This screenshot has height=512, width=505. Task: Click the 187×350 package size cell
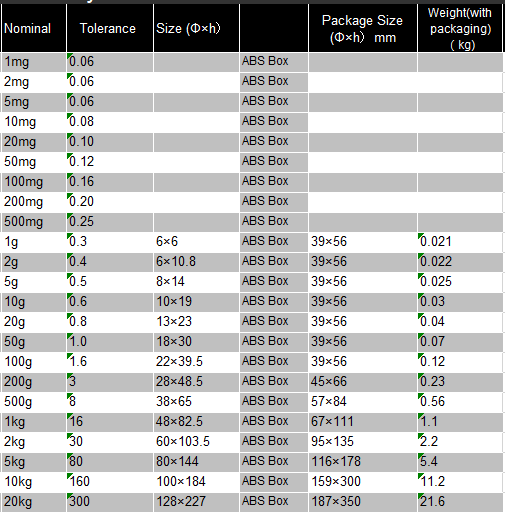coord(363,502)
